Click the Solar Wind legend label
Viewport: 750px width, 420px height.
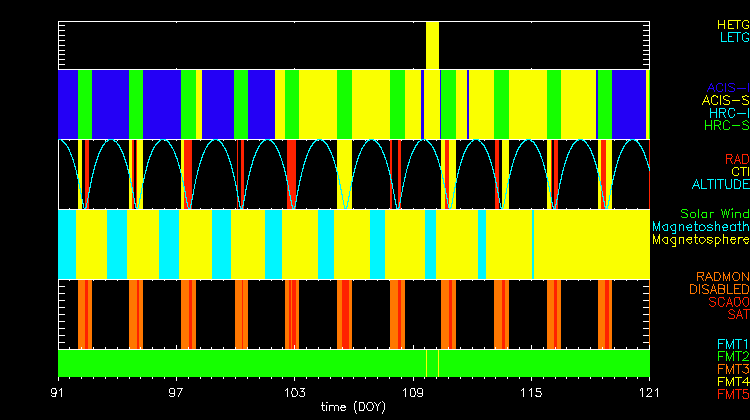tap(714, 214)
